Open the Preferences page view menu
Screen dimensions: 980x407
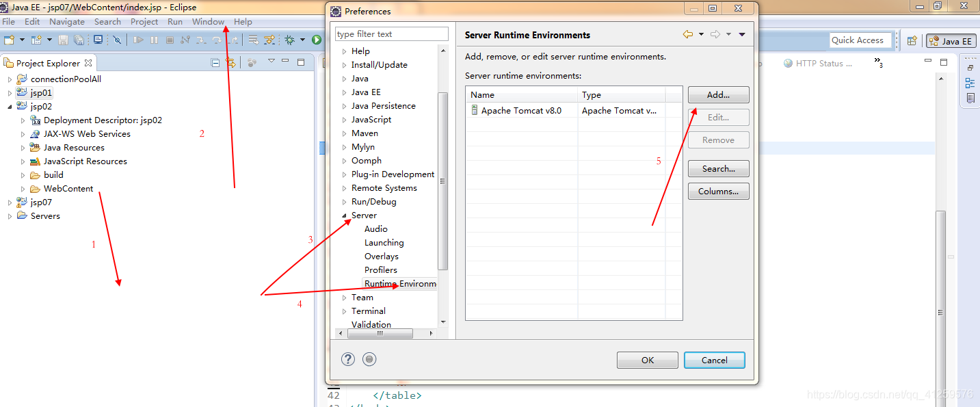tap(742, 34)
